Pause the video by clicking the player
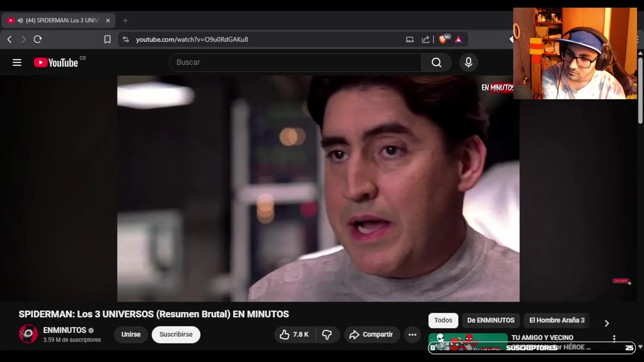Screen dimensions: 644x362 pyautogui.click(x=318, y=189)
